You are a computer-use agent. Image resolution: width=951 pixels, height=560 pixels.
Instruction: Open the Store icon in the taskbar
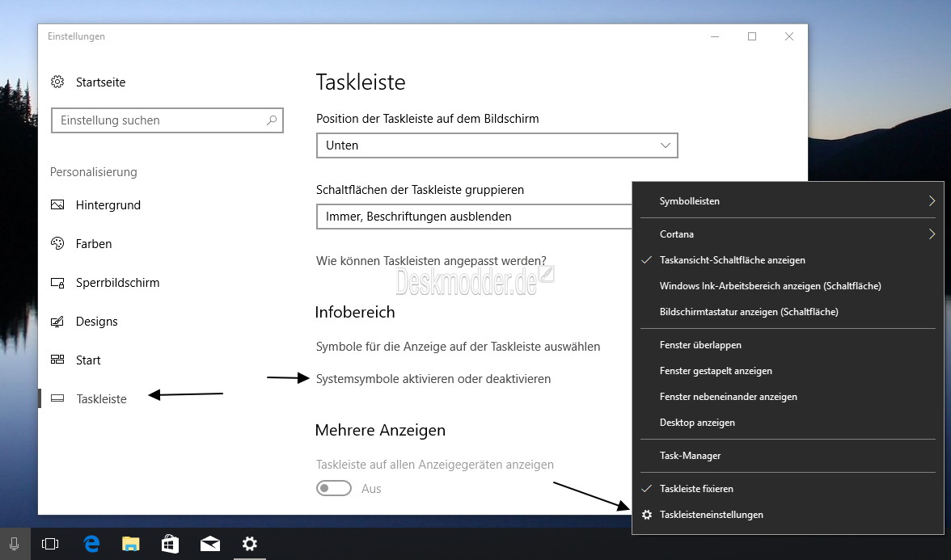click(x=171, y=544)
